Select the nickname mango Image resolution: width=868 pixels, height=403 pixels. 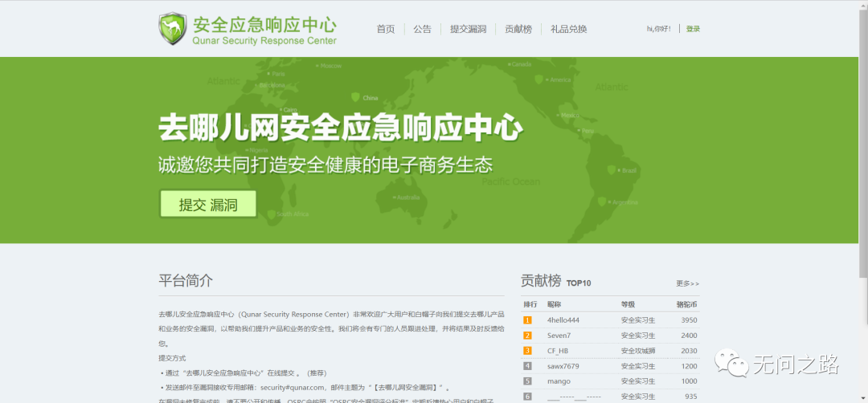pos(559,381)
